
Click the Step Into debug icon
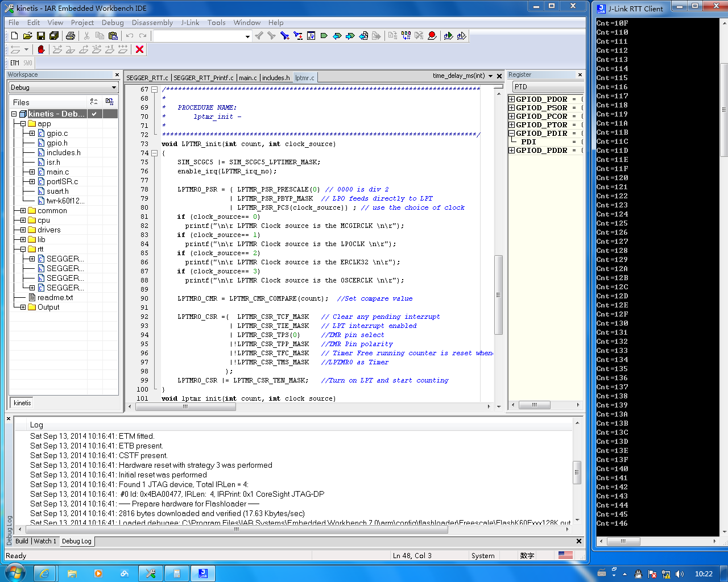70,49
